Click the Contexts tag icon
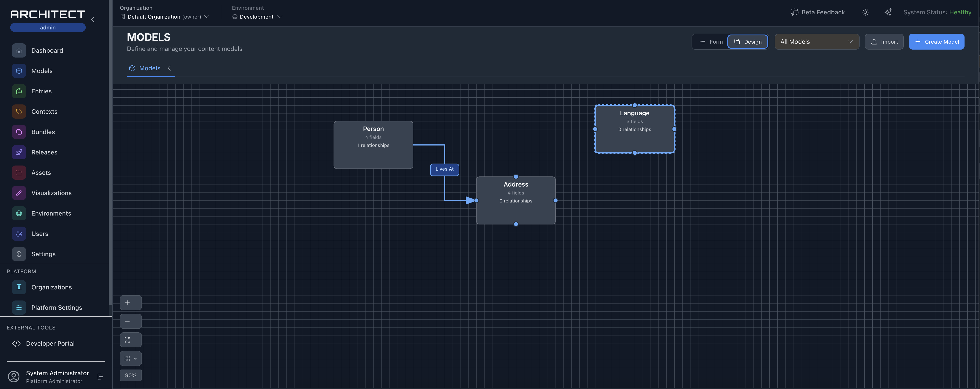 tap(19, 112)
